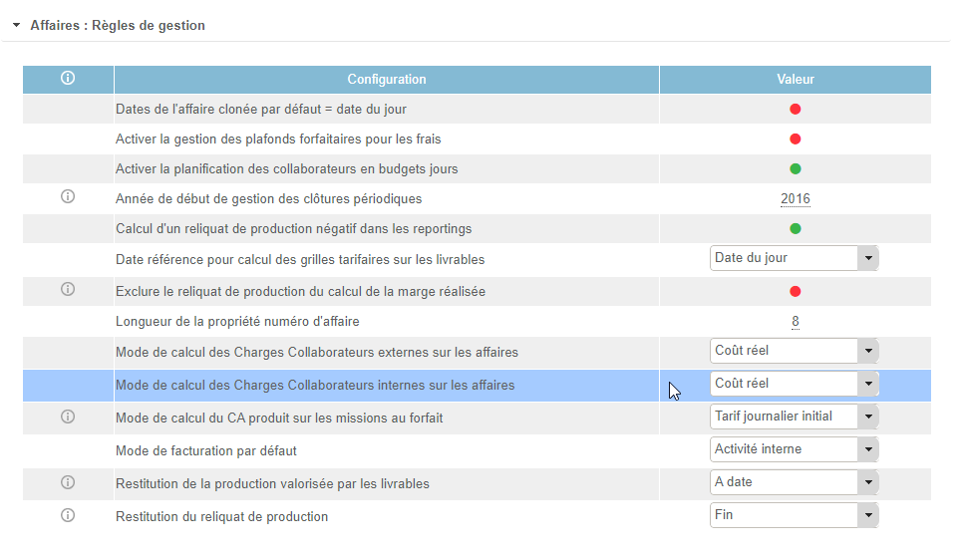The image size is (964, 560).
Task: Click info icon beside Exclure le reliquat row
Action: (68, 290)
